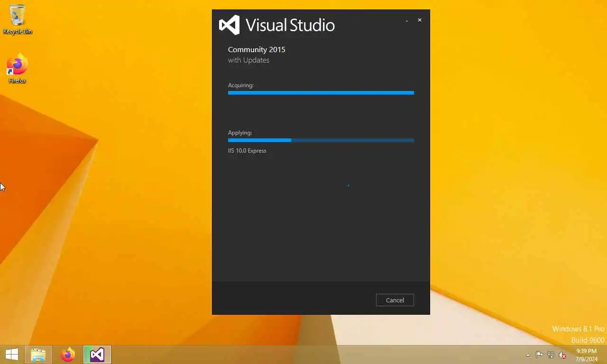Open the taskbar clock and date
Image resolution: width=607 pixels, height=364 pixels.
click(x=587, y=355)
